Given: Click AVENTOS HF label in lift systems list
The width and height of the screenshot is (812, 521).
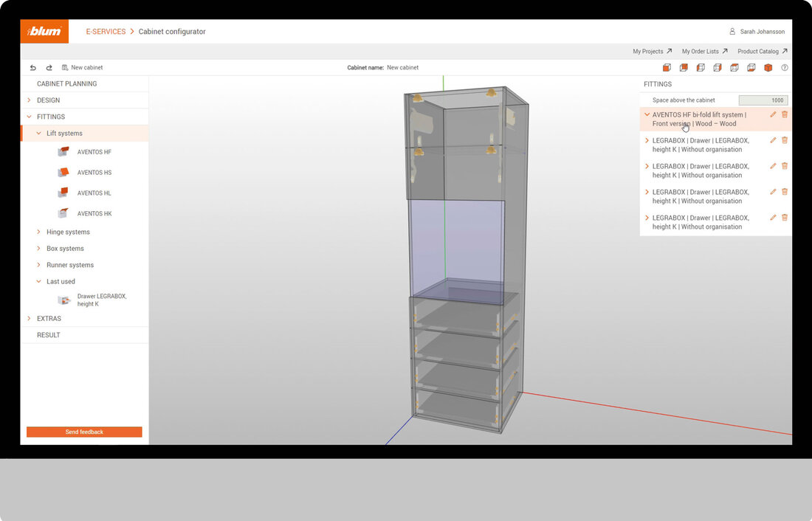Looking at the screenshot, I should click(x=94, y=152).
